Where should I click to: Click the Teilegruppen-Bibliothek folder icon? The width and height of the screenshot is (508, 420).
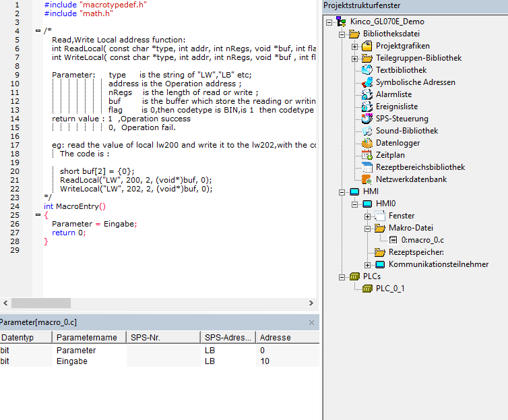pyautogui.click(x=367, y=59)
